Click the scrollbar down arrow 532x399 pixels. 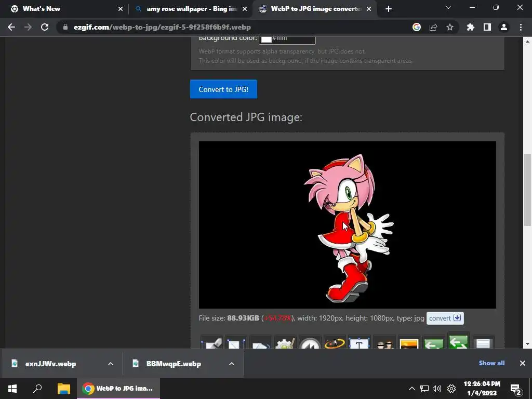tap(527, 344)
